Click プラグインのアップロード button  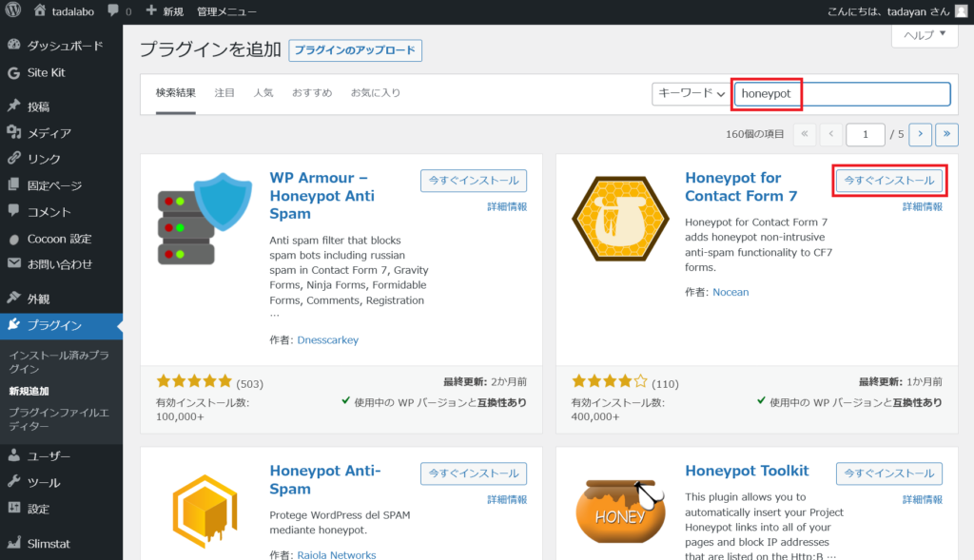(x=356, y=50)
